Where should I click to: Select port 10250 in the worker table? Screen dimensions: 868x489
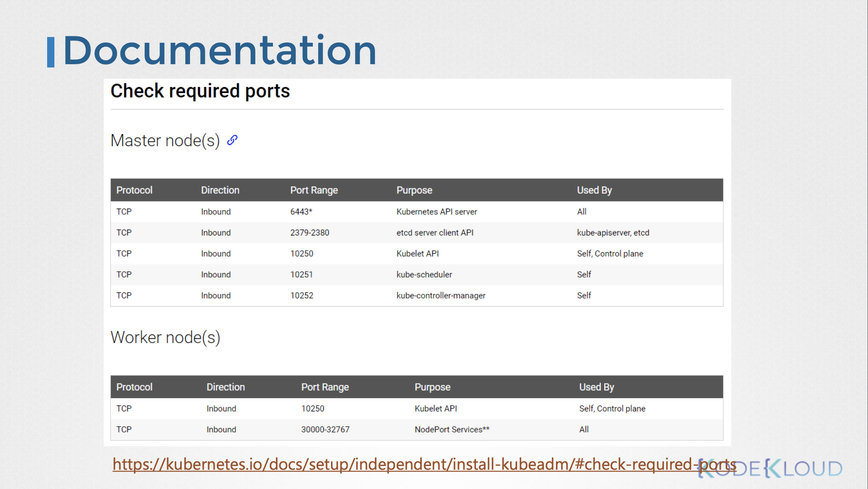[x=313, y=408]
